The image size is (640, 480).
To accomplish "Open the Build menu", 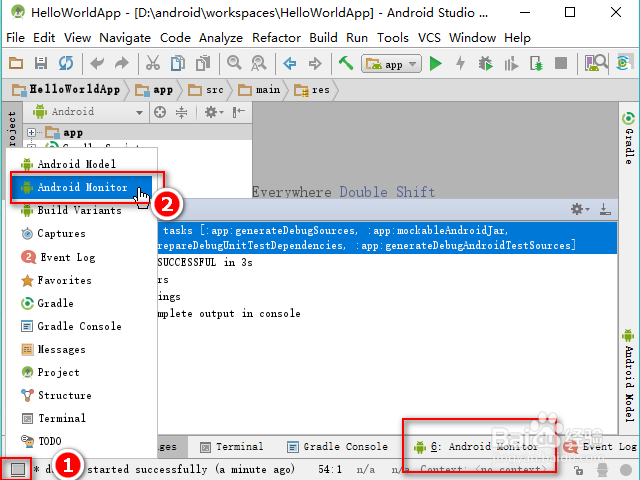I will [x=323, y=38].
